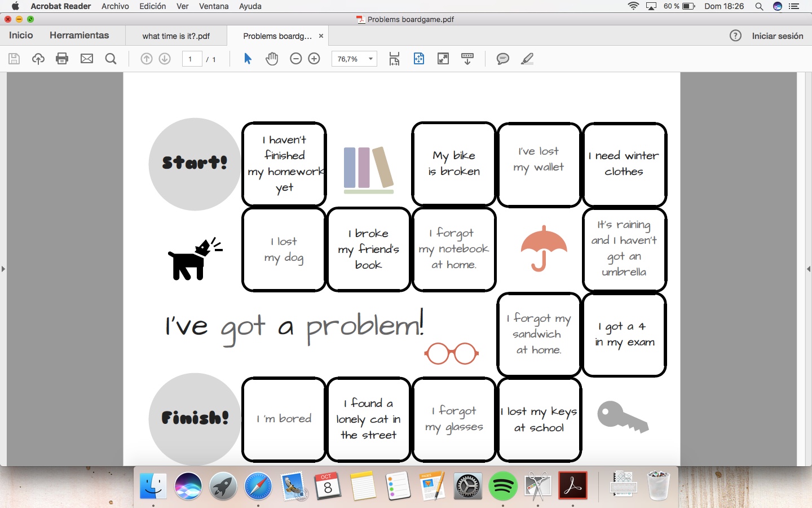Click inside the page number field

pyautogui.click(x=192, y=59)
